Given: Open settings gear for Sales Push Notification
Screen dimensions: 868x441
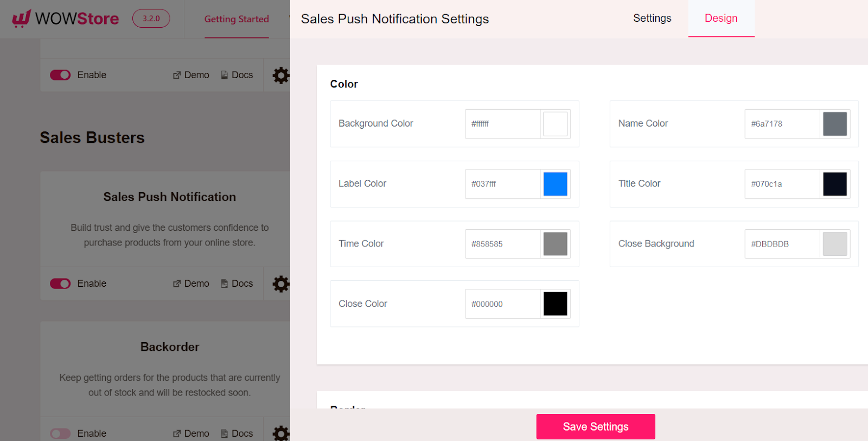Looking at the screenshot, I should tap(280, 283).
